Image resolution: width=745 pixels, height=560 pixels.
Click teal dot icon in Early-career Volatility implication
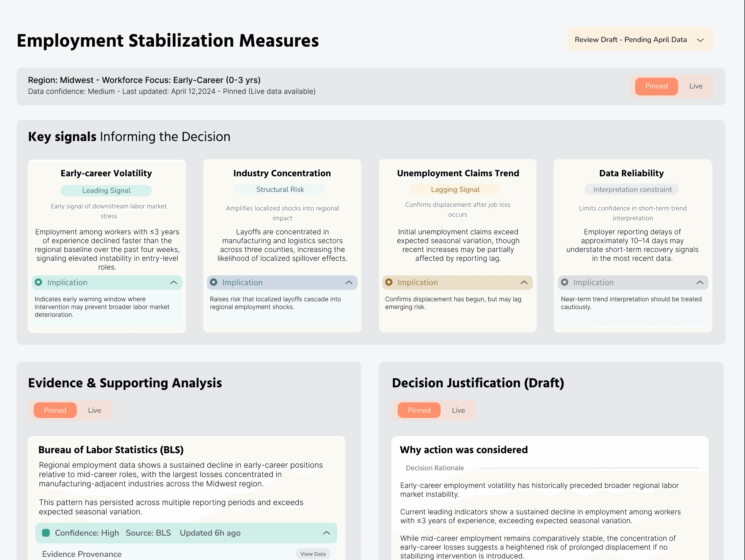coord(38,282)
